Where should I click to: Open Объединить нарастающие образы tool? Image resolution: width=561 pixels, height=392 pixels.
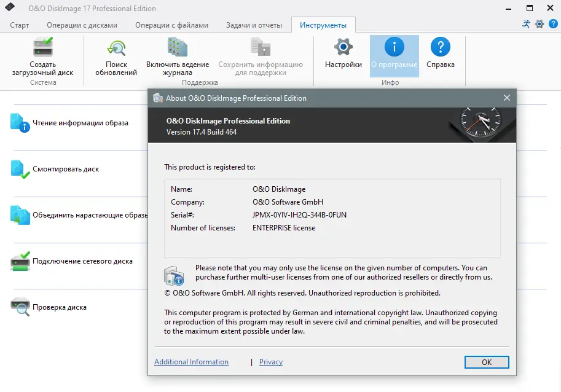(x=86, y=215)
